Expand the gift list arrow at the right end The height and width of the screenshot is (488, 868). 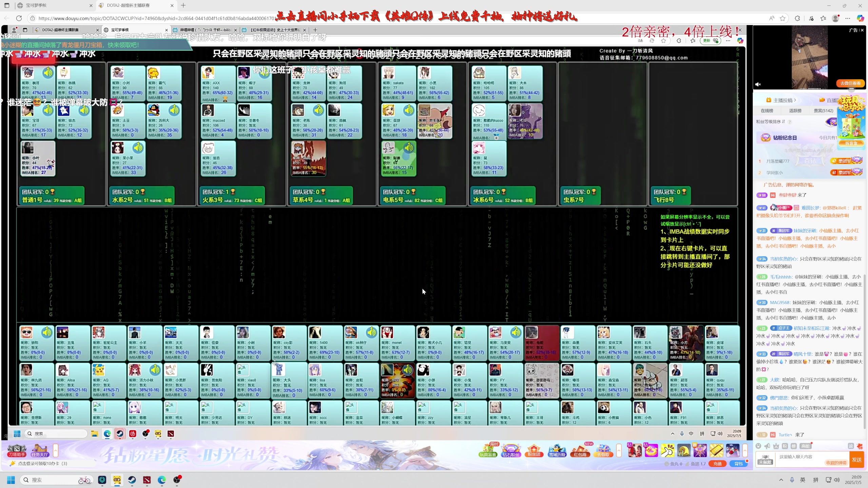745,450
